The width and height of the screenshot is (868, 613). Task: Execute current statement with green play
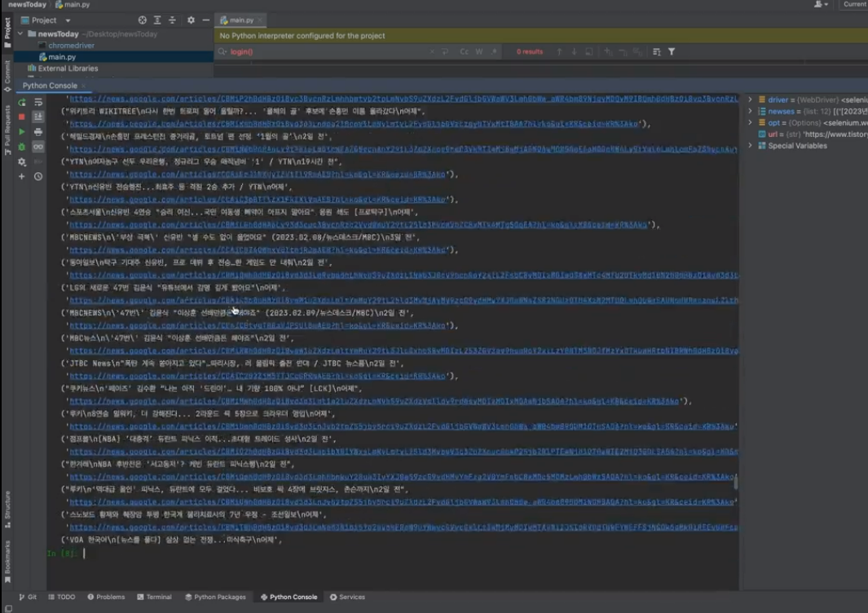click(x=21, y=132)
